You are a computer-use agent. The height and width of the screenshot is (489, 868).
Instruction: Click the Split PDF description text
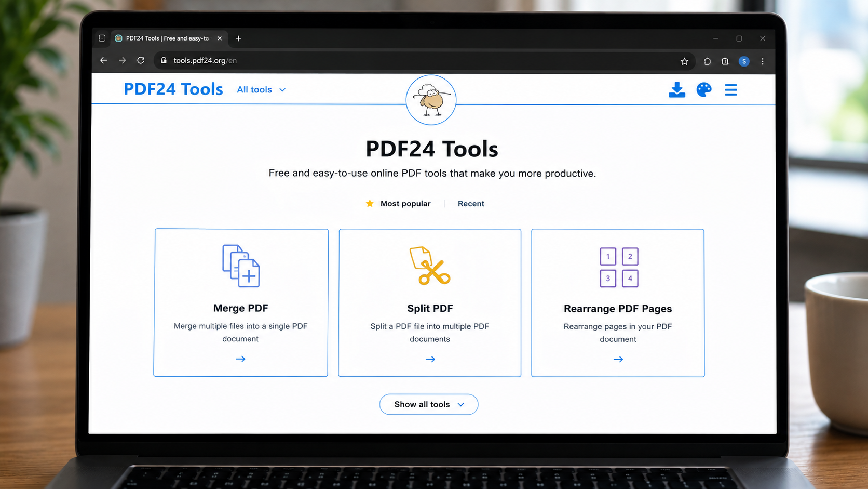click(430, 333)
